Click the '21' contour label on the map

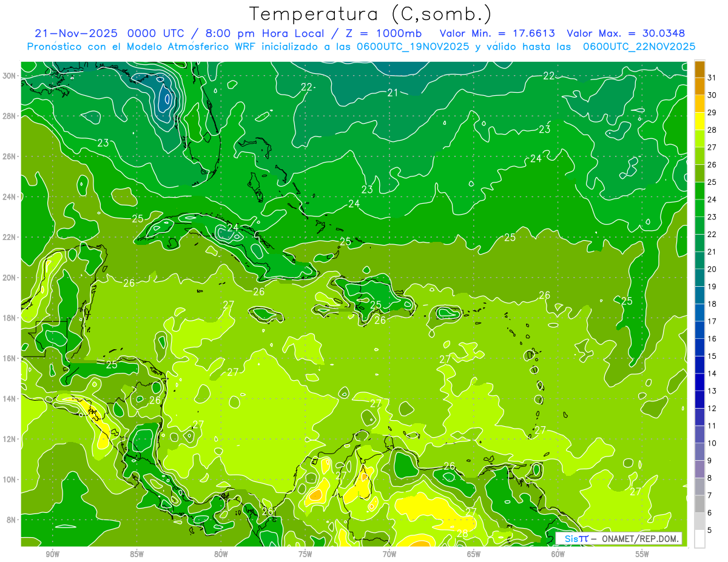click(x=393, y=93)
